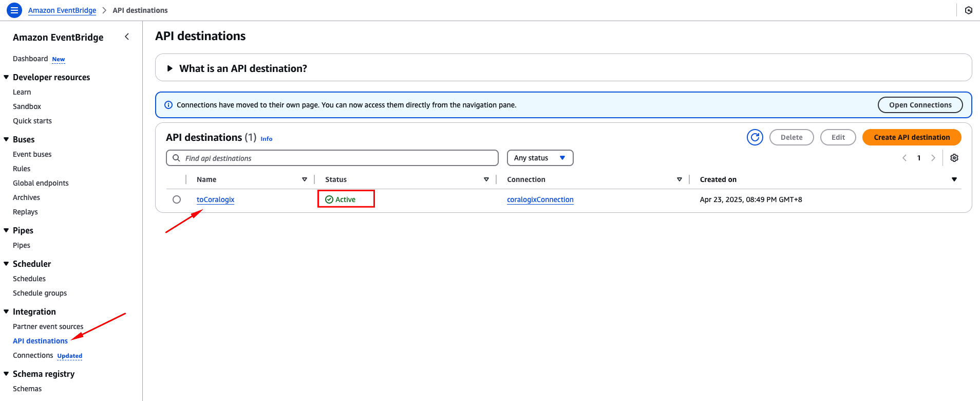
Task: Collapse the Scheduler navigation section
Action: [6, 264]
